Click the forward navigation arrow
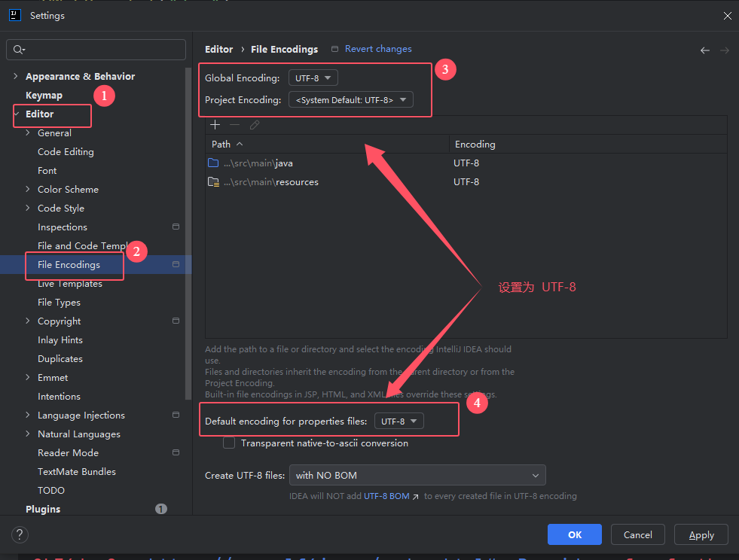The width and height of the screenshot is (739, 560). pos(725,50)
